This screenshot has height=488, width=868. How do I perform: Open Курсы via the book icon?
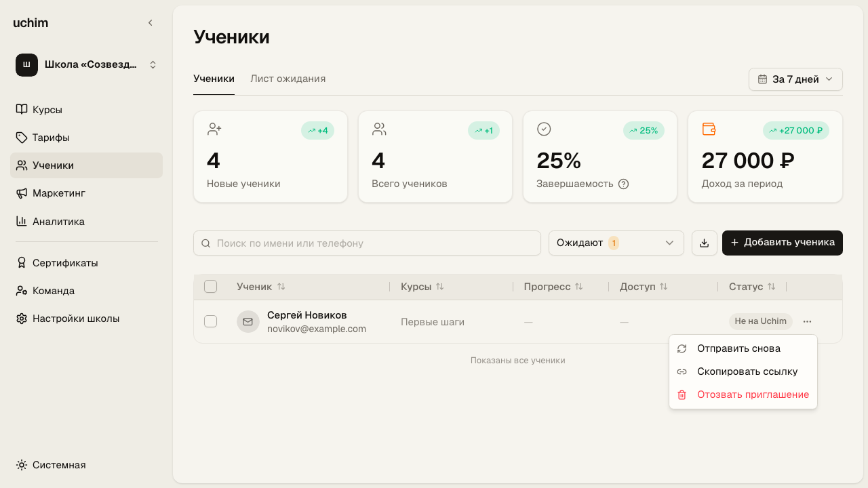[22, 110]
